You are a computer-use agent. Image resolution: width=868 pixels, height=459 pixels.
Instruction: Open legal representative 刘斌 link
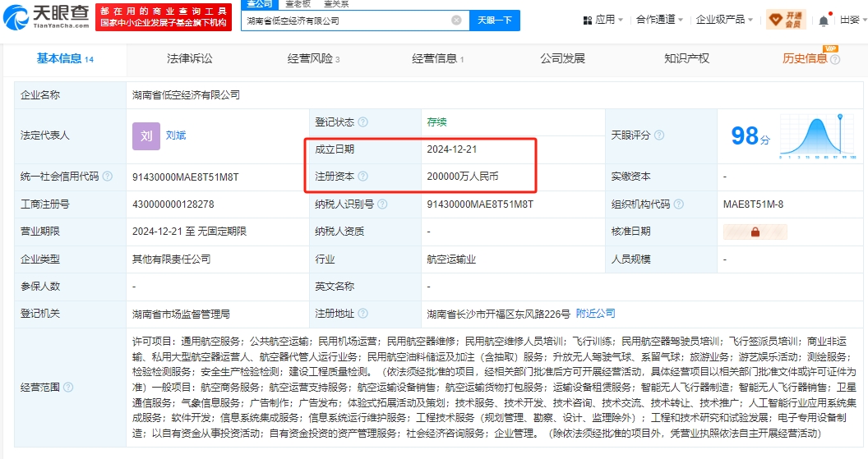(176, 135)
